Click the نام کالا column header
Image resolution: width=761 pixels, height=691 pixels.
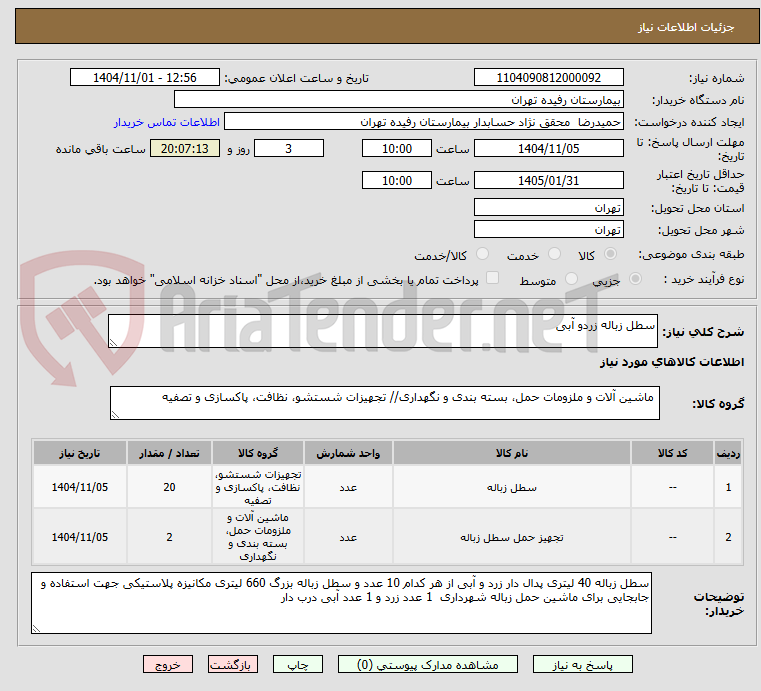tap(512, 453)
